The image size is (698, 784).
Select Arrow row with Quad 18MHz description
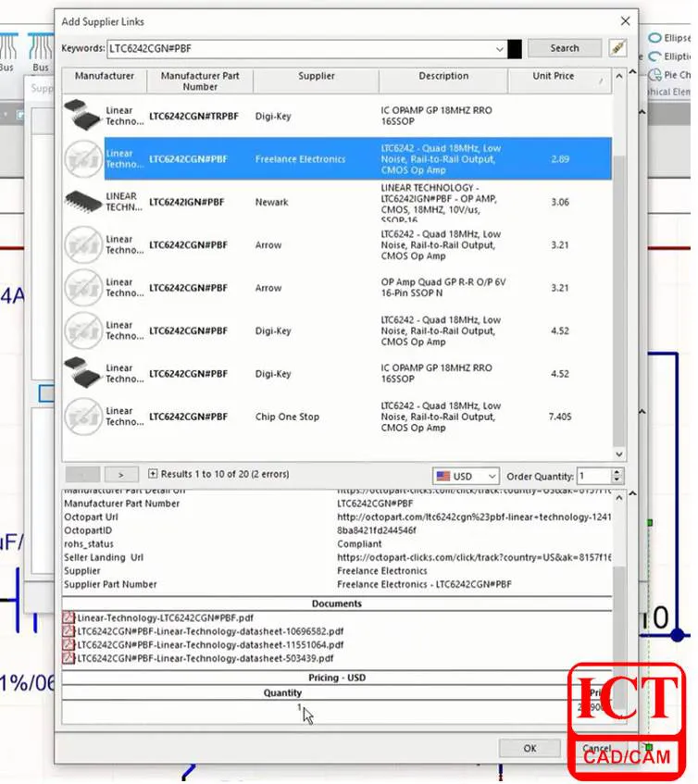(337, 245)
